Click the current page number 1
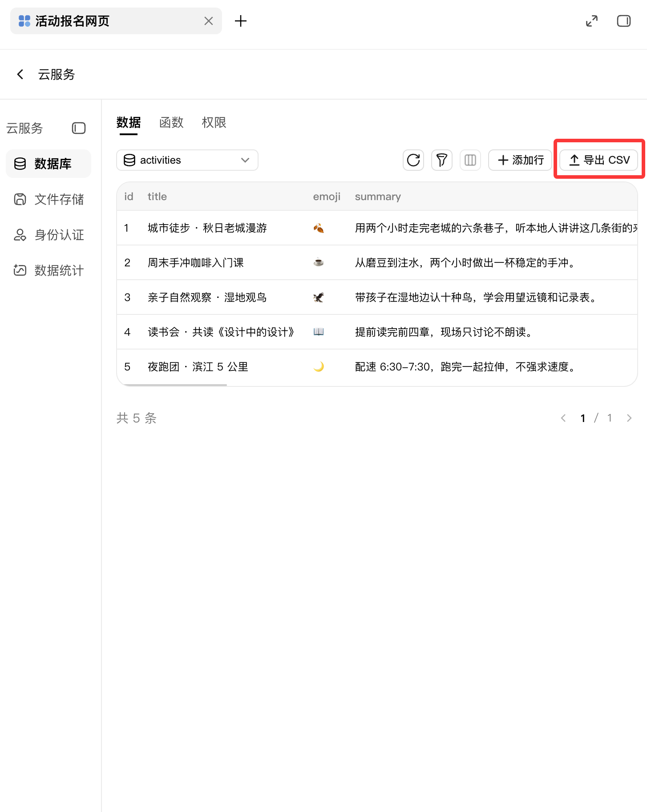Screen dimensions: 647x812 pyautogui.click(x=583, y=418)
